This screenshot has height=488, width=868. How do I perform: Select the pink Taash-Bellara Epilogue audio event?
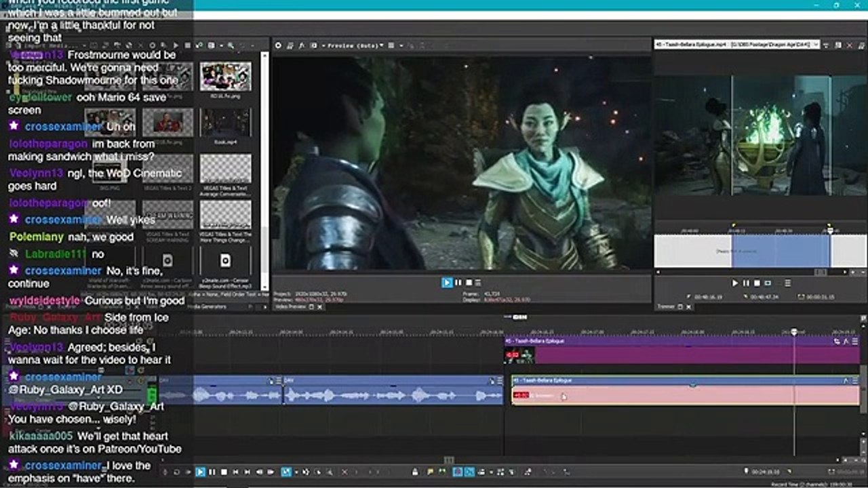(x=686, y=391)
